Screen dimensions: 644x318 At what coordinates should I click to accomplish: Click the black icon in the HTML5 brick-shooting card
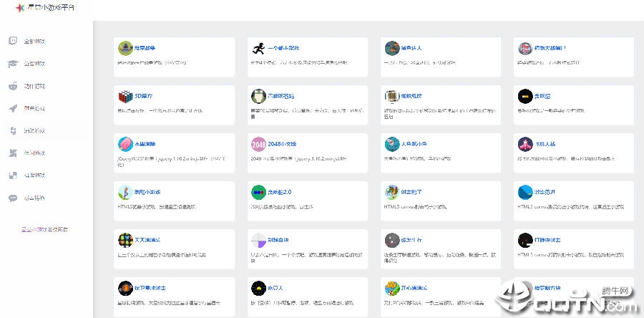pos(525,241)
